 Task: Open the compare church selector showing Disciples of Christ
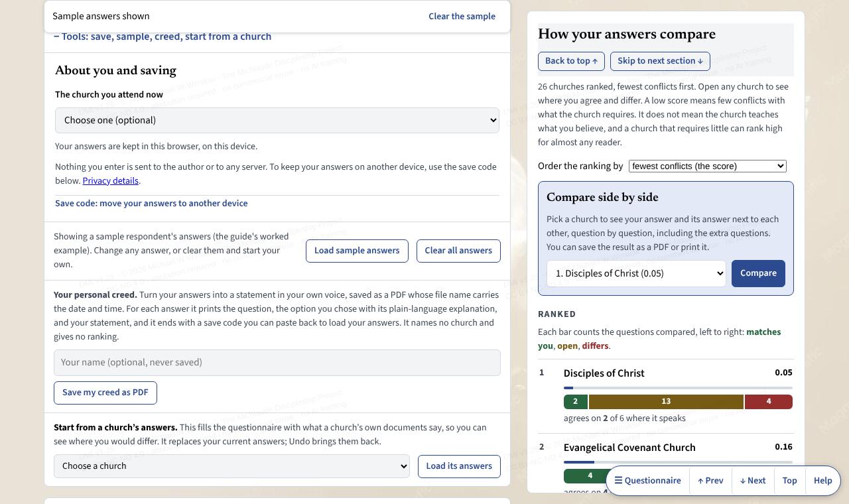(636, 273)
